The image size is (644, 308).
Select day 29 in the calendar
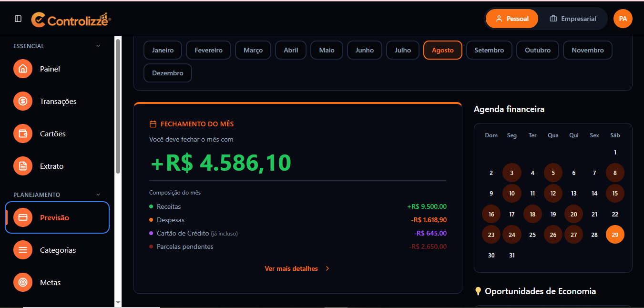point(615,235)
